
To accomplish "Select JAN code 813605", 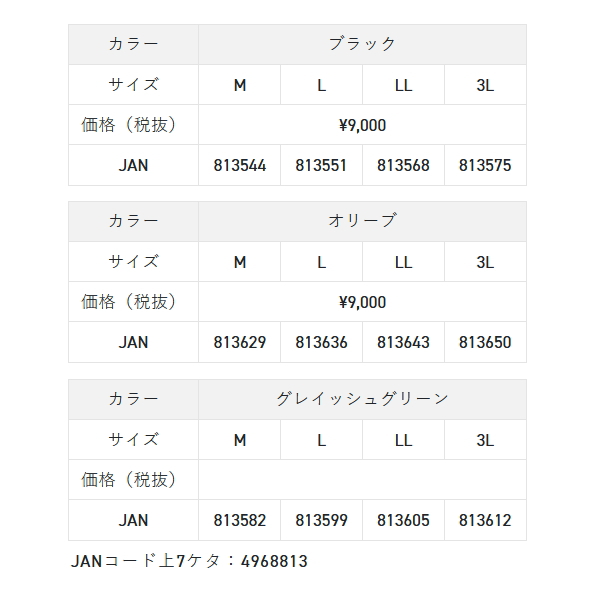I will tap(403, 520).
